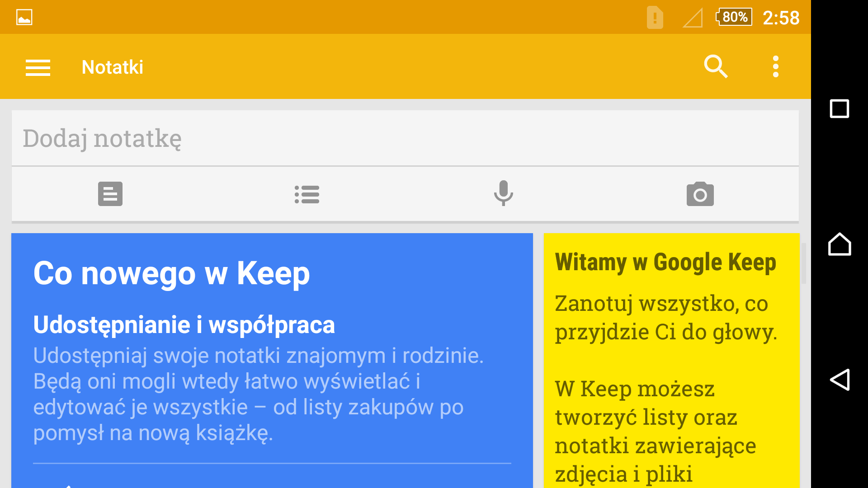Open the 'Co nowego w Keep' note
Viewport: 868px width, 488px height.
[x=272, y=360]
